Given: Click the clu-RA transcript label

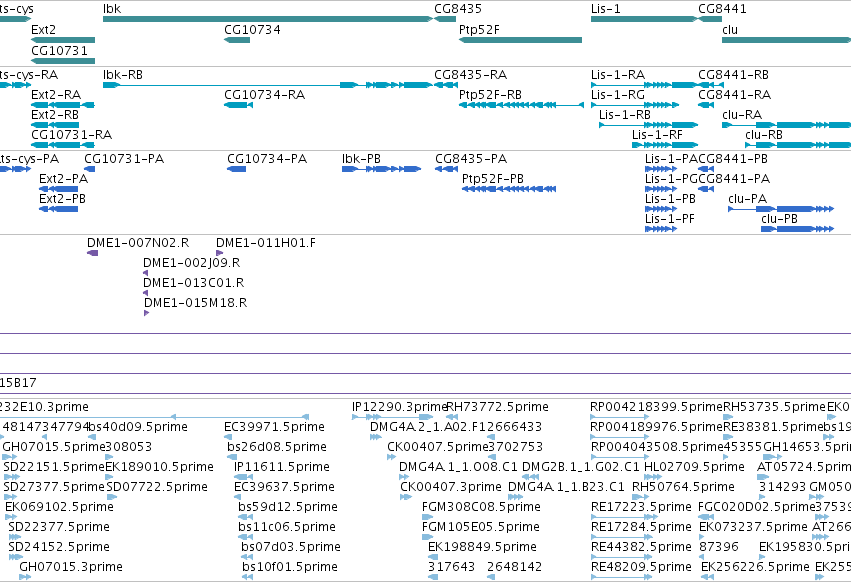Looking at the screenshot, I should pyautogui.click(x=742, y=115).
